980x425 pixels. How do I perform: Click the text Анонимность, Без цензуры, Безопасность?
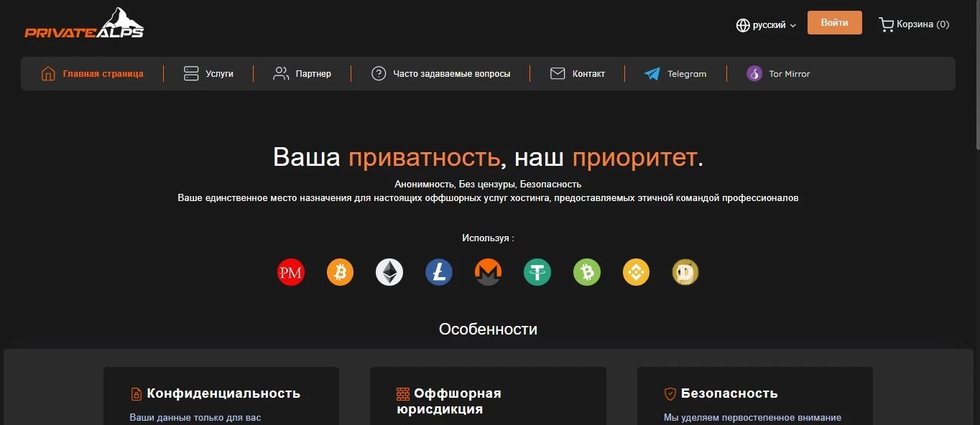(x=488, y=185)
